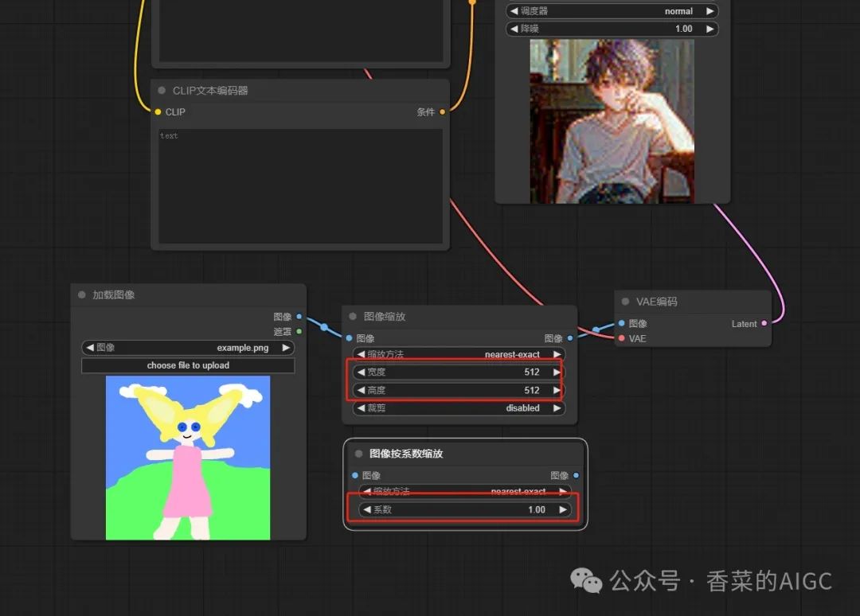Decrease 宽度 with its left arrow
The width and height of the screenshot is (860, 616).
[x=361, y=372]
